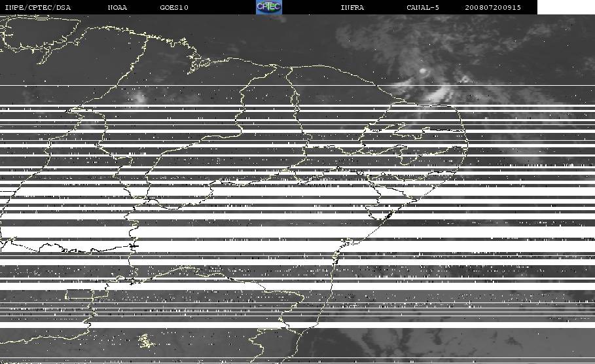This screenshot has height=364, width=595.
Task: Click the black cross marker on state border
Action: click(133, 246)
